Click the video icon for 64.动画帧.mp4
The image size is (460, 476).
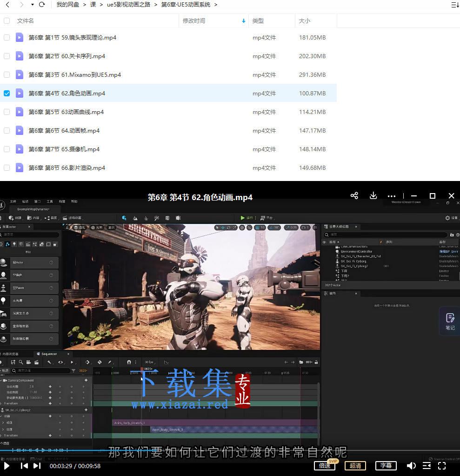[20, 131]
